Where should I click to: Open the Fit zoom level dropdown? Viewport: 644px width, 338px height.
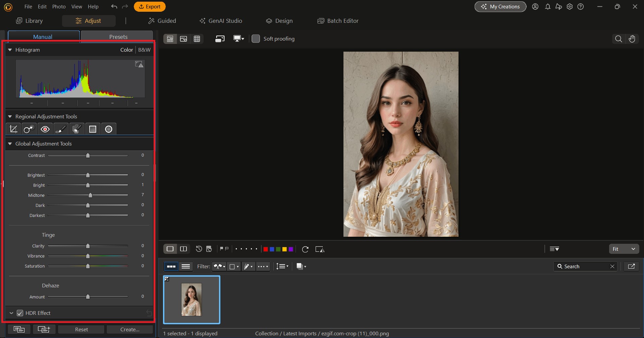tap(624, 249)
